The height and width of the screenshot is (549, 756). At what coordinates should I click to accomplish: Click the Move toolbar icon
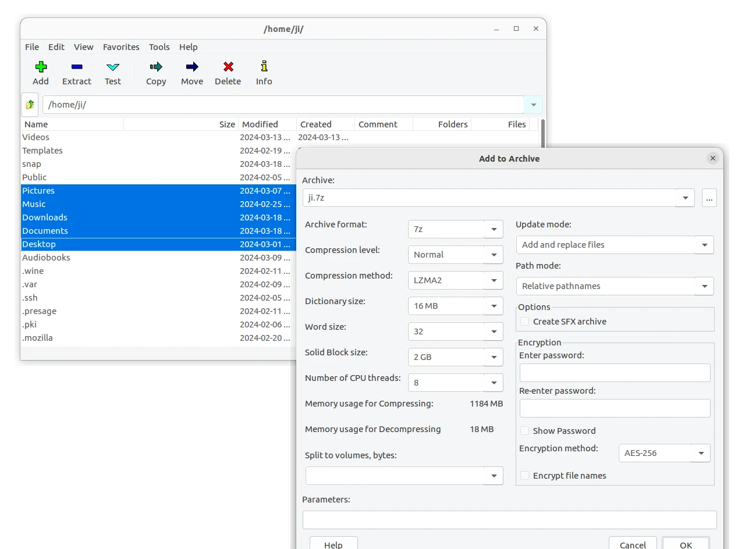192,66
